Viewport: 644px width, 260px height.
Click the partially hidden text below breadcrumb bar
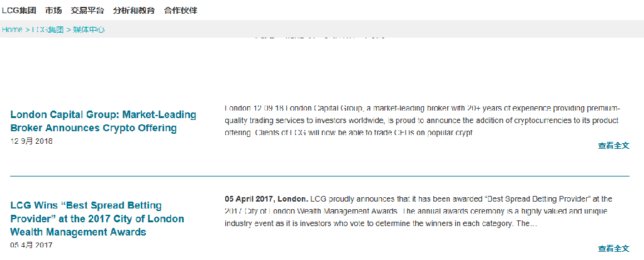pos(319,38)
